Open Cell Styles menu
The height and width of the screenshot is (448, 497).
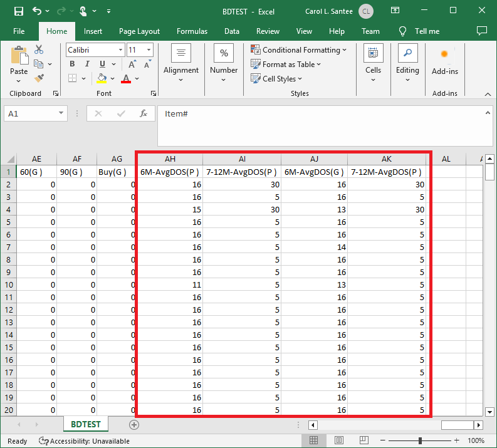276,78
